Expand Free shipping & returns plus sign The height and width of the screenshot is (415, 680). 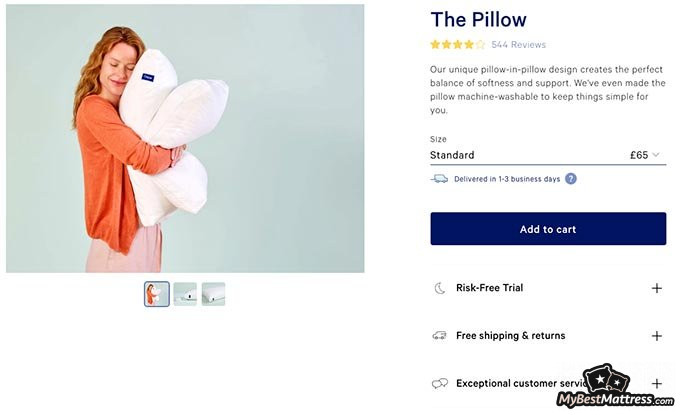pyautogui.click(x=657, y=336)
